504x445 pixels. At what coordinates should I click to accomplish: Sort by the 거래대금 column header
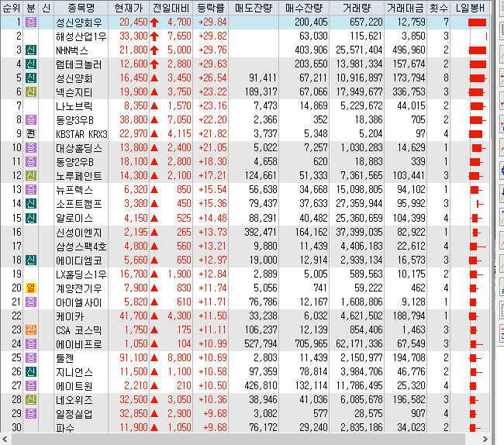(406, 8)
